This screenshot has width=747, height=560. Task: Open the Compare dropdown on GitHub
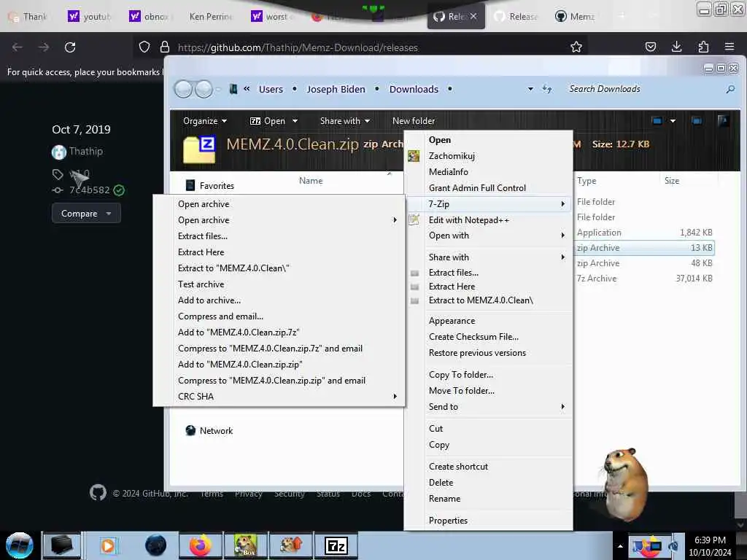click(86, 214)
